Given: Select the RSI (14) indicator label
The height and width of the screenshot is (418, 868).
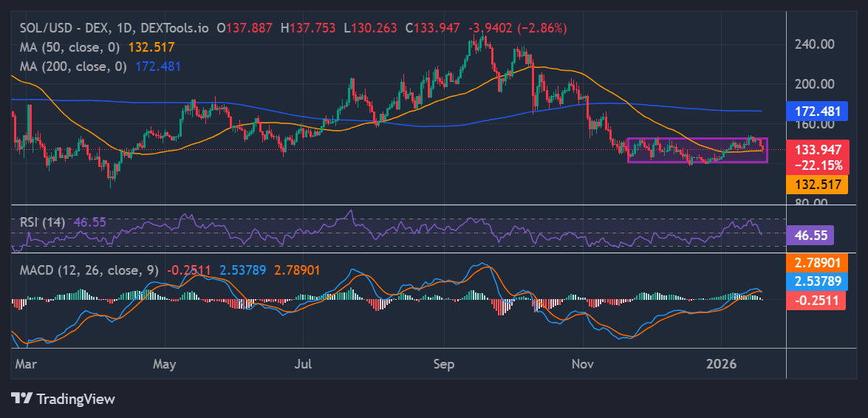Looking at the screenshot, I should 41,222.
